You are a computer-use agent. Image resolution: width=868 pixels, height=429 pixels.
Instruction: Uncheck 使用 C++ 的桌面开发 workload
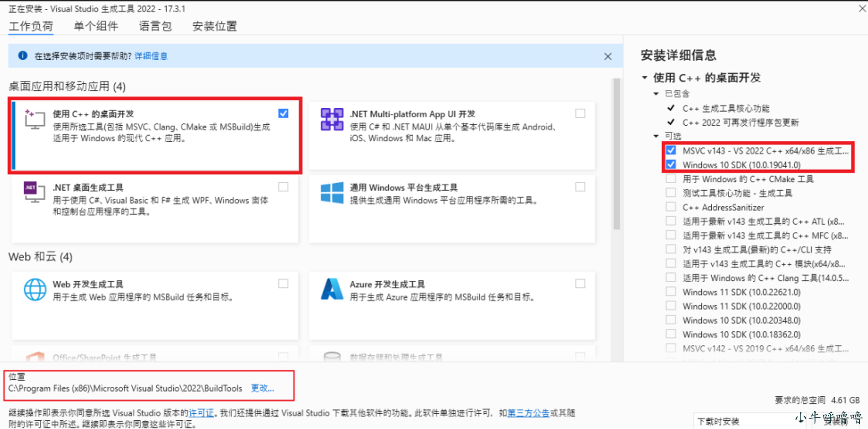(283, 113)
